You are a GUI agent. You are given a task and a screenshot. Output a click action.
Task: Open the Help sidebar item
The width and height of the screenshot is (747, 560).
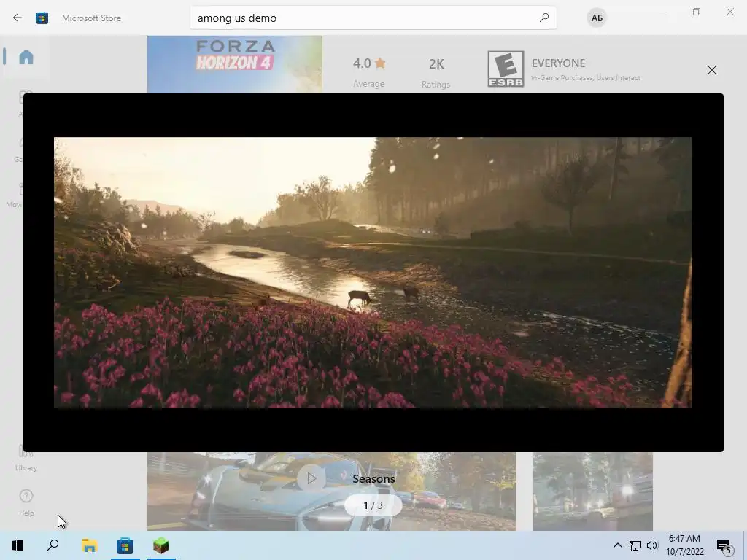coord(26,502)
